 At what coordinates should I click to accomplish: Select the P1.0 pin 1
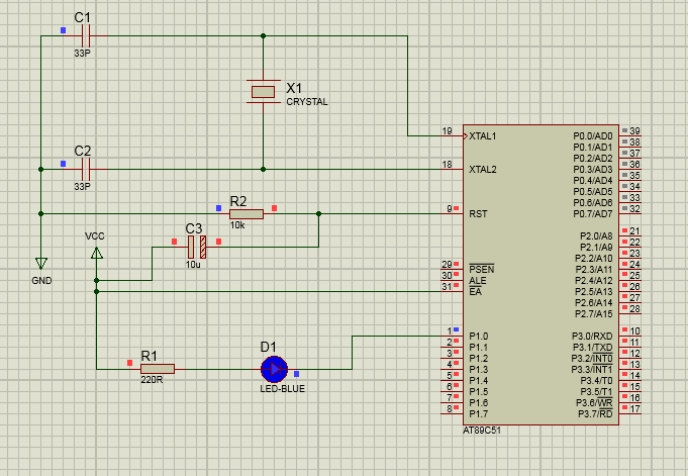[451, 335]
